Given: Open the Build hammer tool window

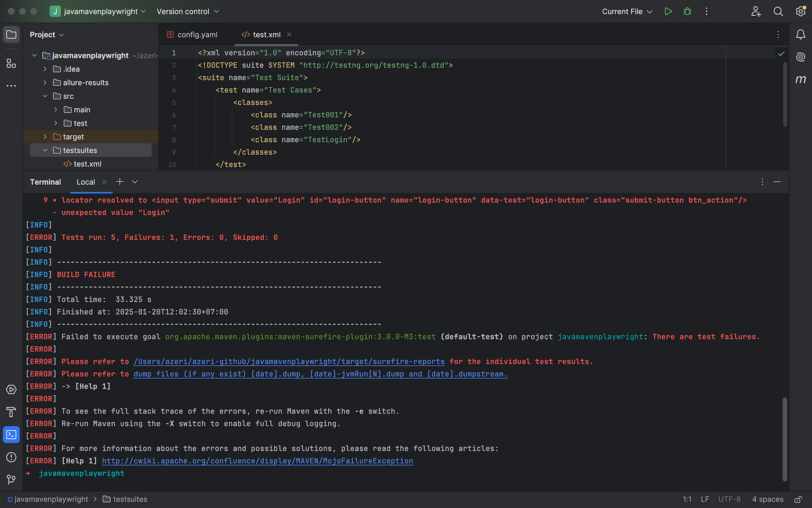Looking at the screenshot, I should (x=11, y=412).
